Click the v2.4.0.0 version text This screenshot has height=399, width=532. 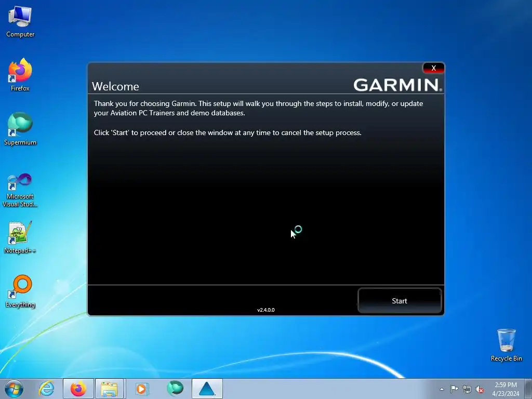click(265, 310)
